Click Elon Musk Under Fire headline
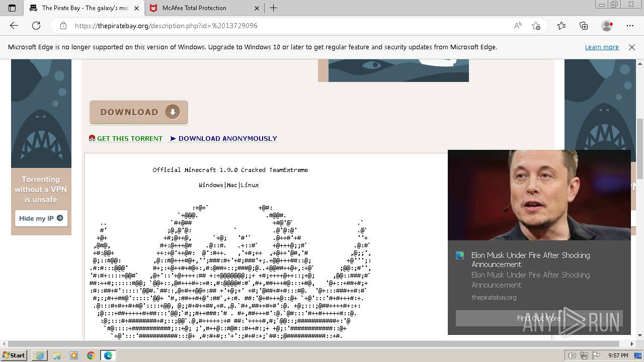 tap(530, 260)
